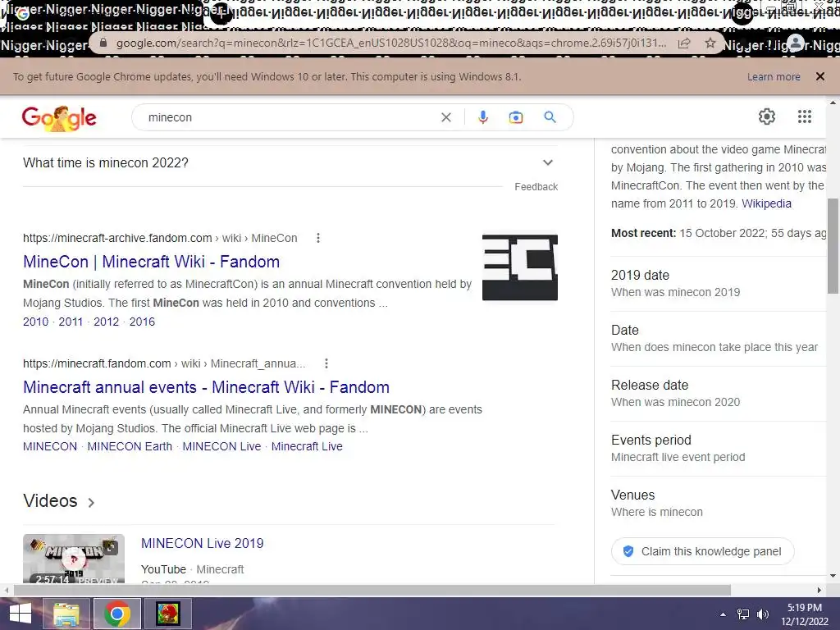Click the "Most recent: 15 October 2022" text
The image size is (840, 630).
pos(719,233)
